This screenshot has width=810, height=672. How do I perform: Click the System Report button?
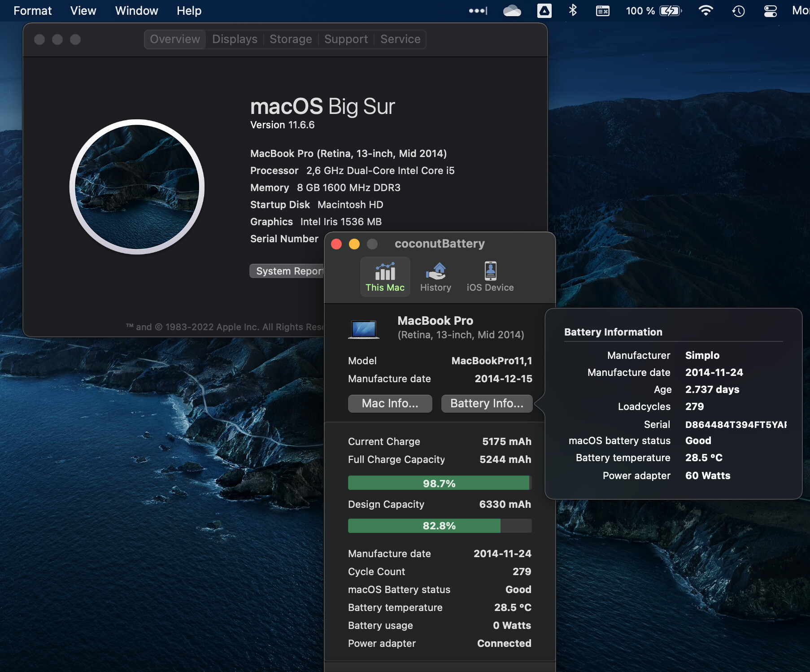pos(287,271)
